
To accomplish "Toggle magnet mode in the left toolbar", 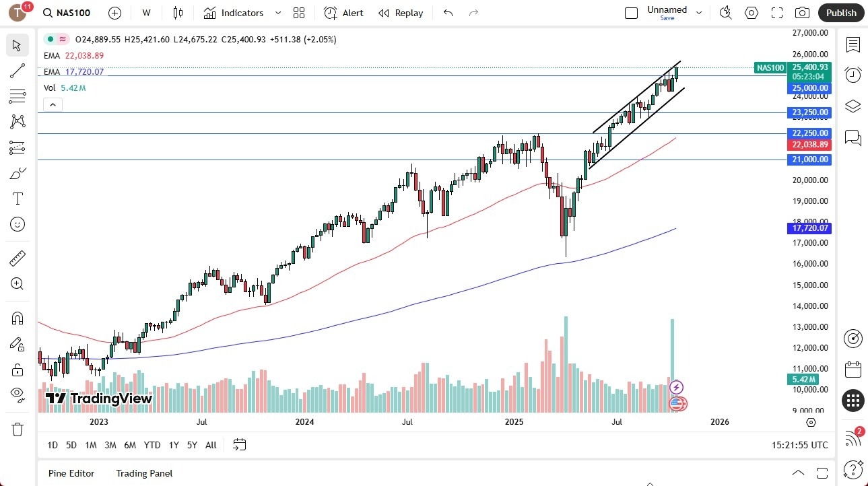I will pyautogui.click(x=18, y=318).
